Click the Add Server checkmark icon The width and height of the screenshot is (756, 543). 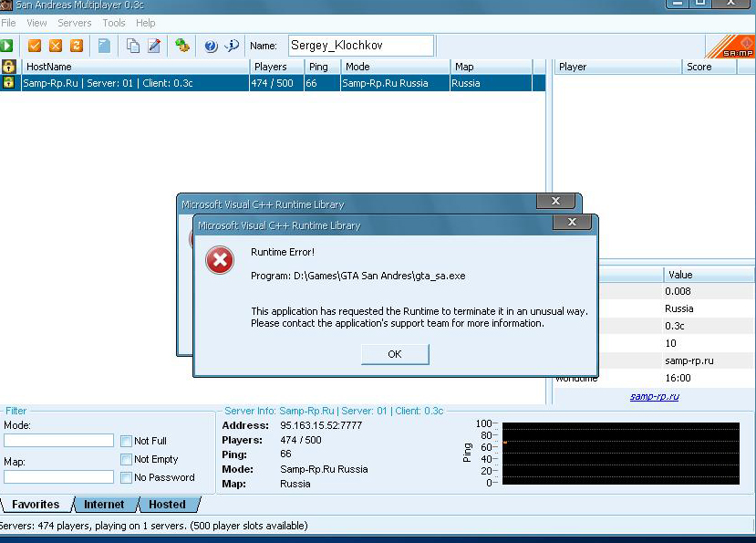coord(35,46)
